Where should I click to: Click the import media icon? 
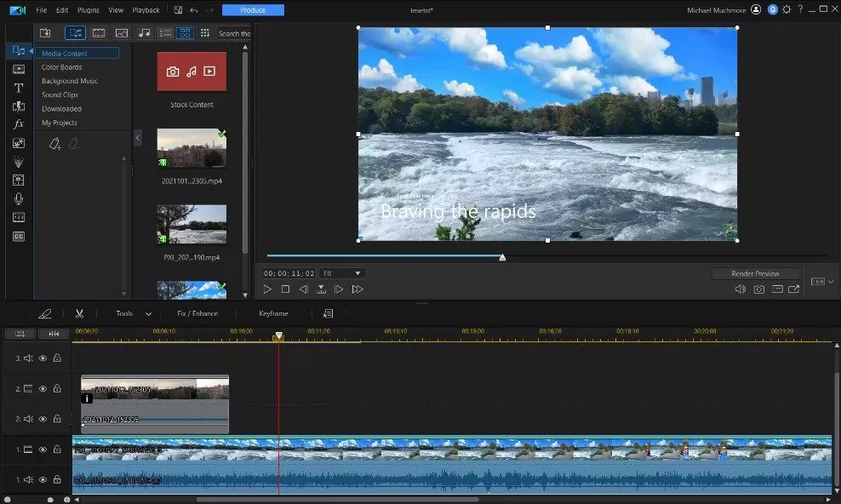[46, 33]
